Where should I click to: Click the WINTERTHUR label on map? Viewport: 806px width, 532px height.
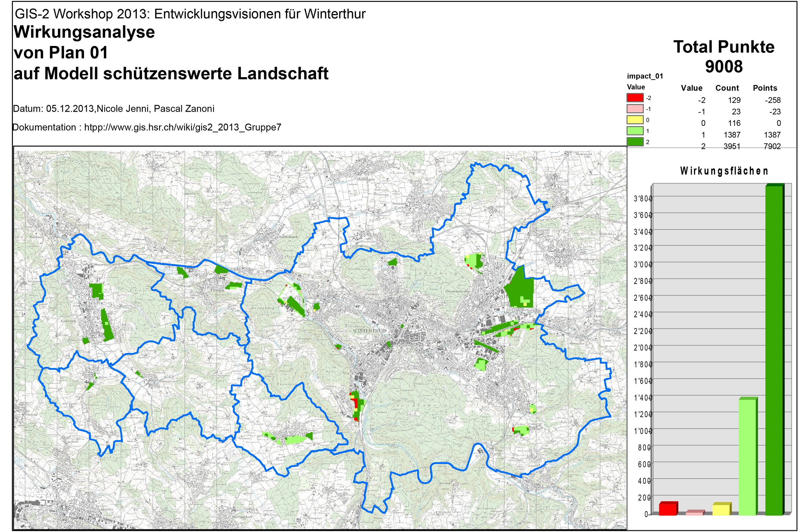pos(370,331)
